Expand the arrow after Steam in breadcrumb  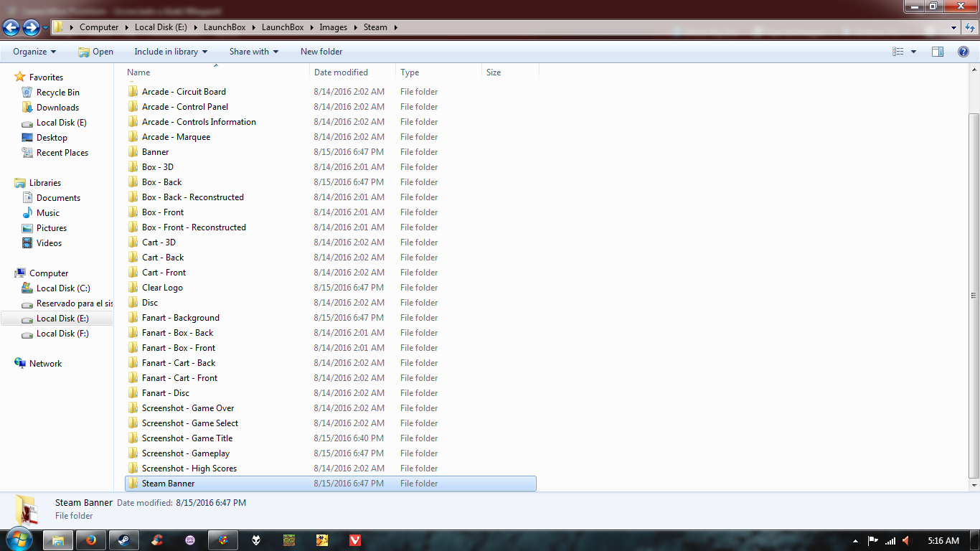[x=395, y=27]
